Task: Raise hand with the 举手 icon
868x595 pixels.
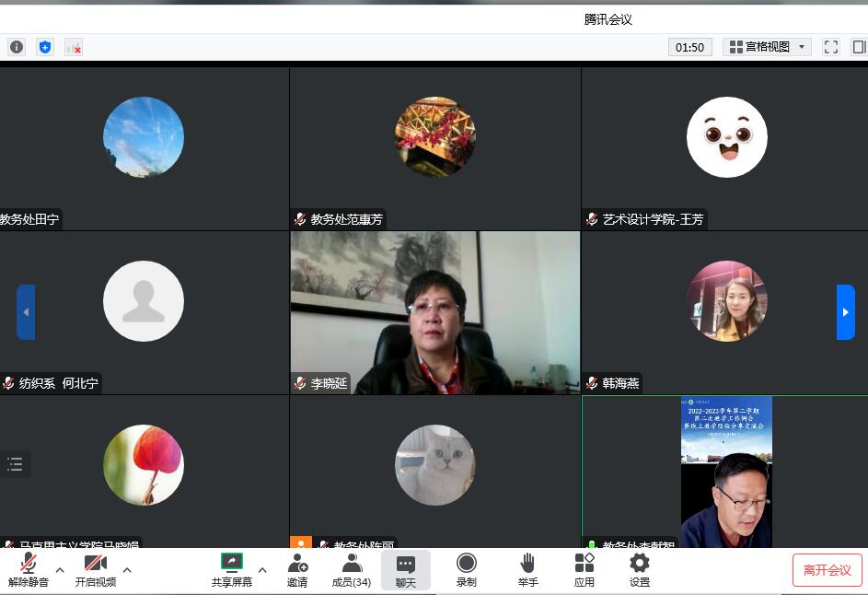Action: point(527,570)
